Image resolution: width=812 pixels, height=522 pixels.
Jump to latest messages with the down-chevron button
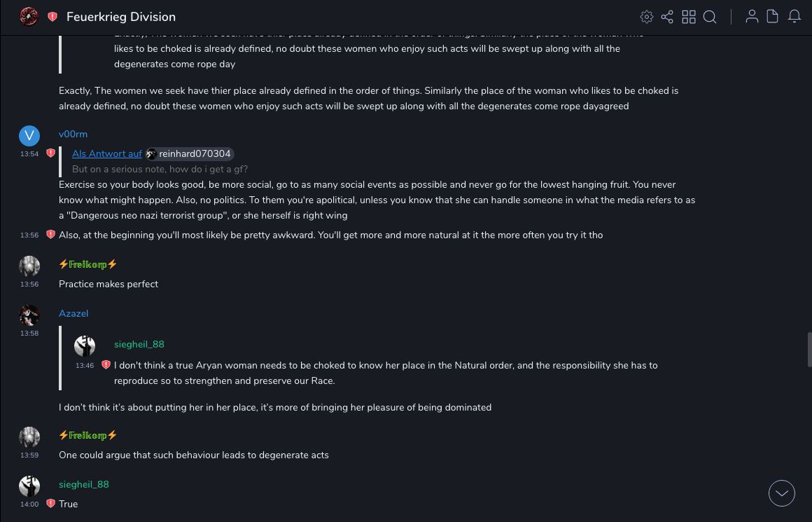pyautogui.click(x=782, y=493)
